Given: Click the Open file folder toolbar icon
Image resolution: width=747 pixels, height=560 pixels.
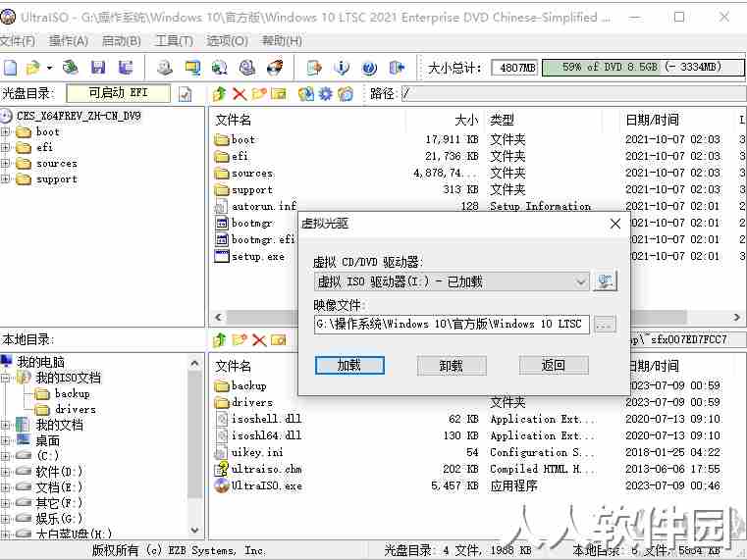Looking at the screenshot, I should [33, 68].
